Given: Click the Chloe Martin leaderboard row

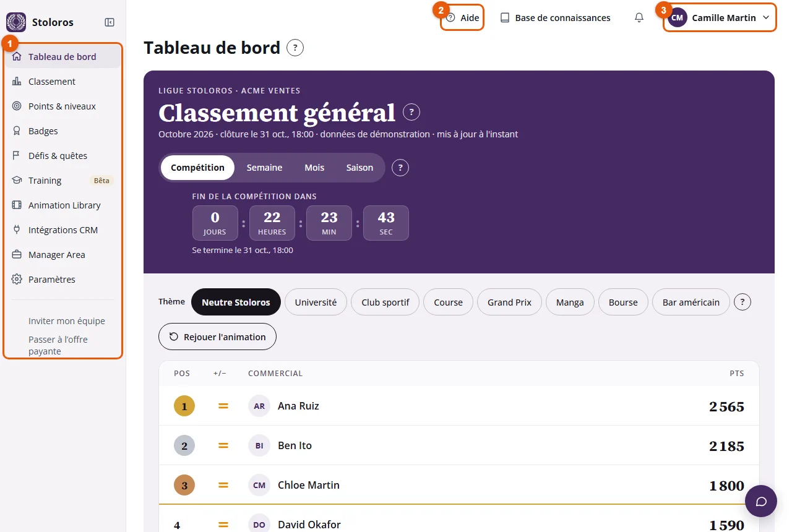Looking at the screenshot, I should pos(459,485).
